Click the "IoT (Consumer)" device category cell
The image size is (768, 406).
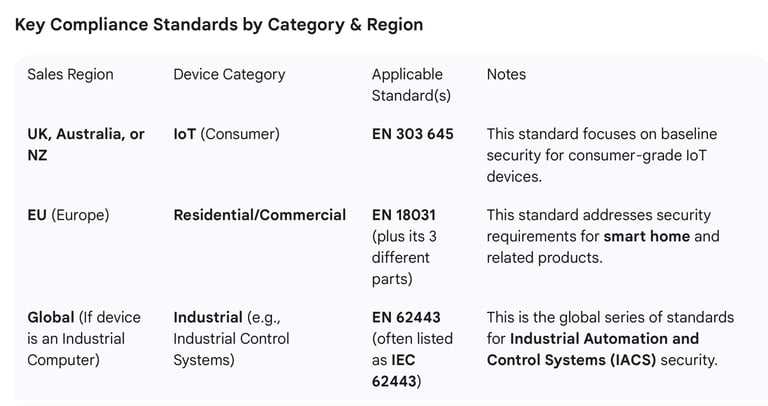point(226,134)
